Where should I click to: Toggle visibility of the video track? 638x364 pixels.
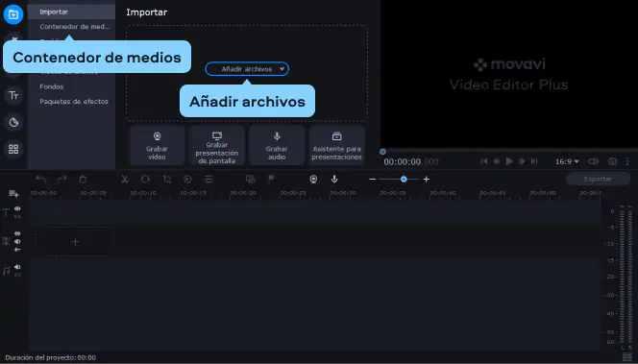pyautogui.click(x=17, y=233)
